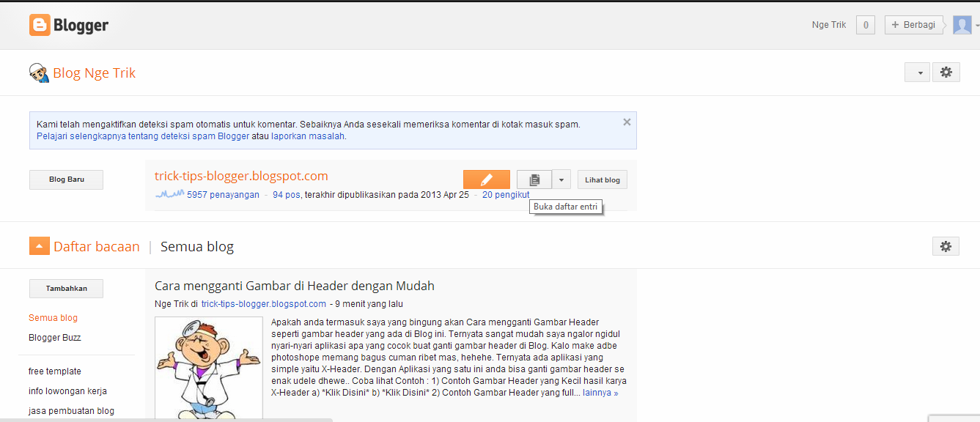Click the Daftar bacaan heading
This screenshot has height=422, width=980.
(97, 247)
